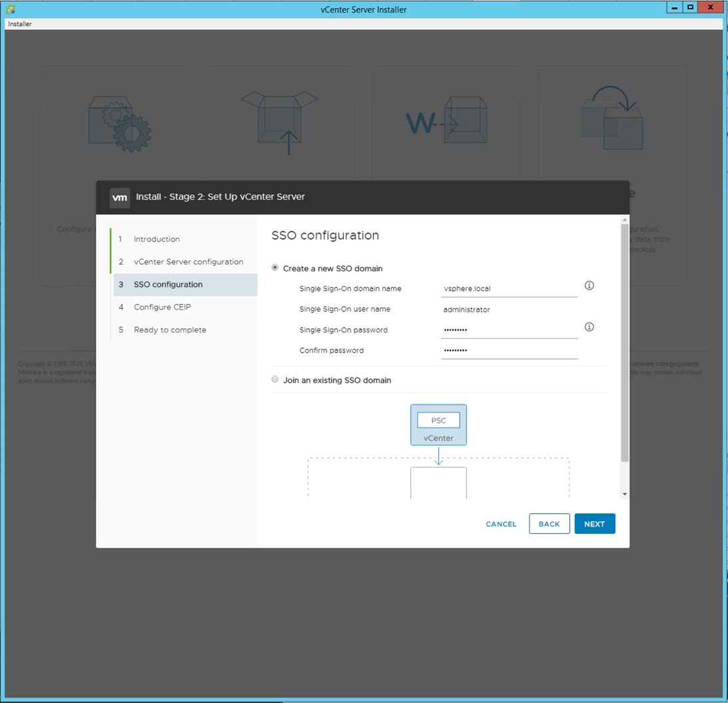Click the NEXT button
Viewport: 728px width, 703px height.
(595, 523)
